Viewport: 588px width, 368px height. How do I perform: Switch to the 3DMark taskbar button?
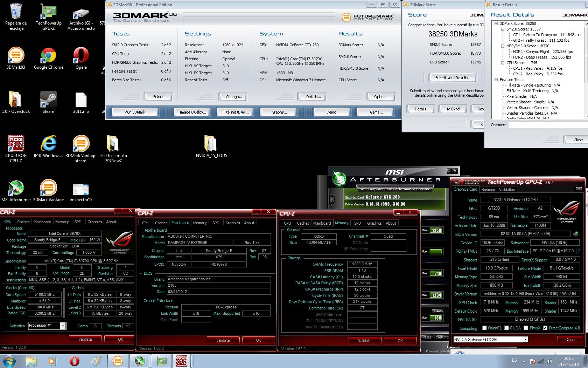[x=118, y=361]
